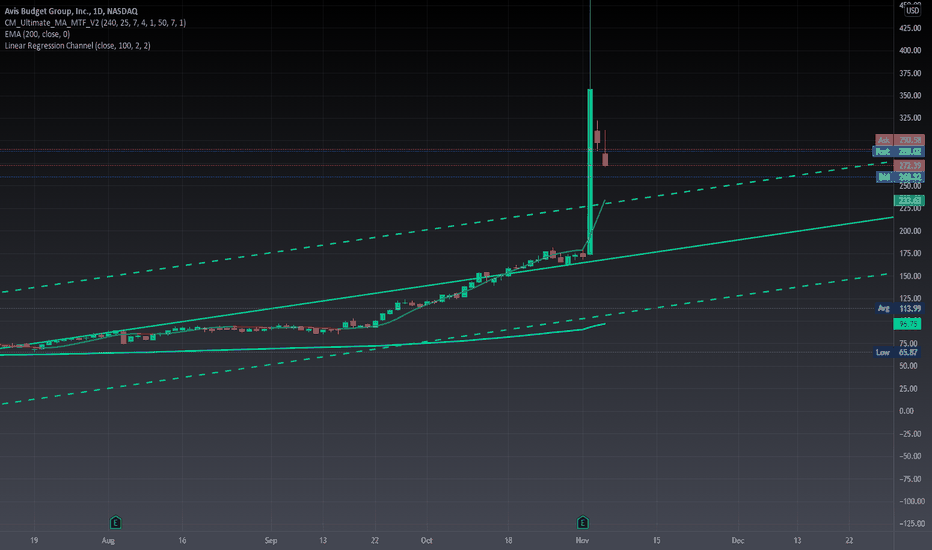This screenshot has width=932, height=550.
Task: Click the -100.00 price axis tick
Action: click(x=910, y=501)
